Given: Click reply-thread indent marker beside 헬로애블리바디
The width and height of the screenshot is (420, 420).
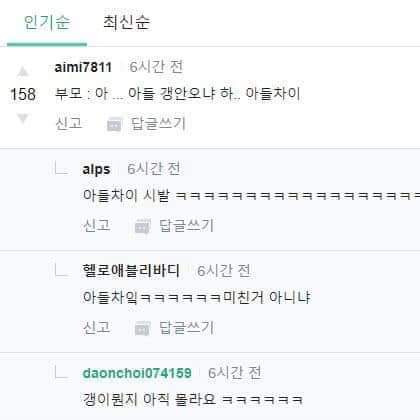Looking at the screenshot, I should click(x=61, y=270).
